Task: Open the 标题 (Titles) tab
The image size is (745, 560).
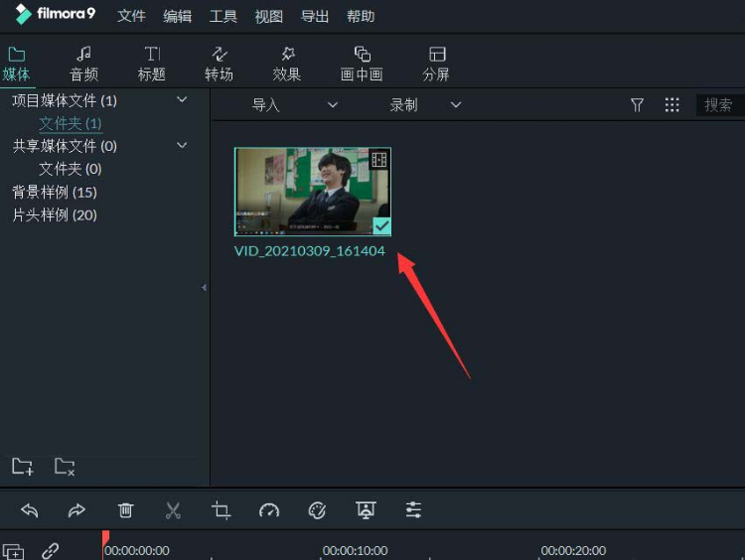Action: point(152,65)
